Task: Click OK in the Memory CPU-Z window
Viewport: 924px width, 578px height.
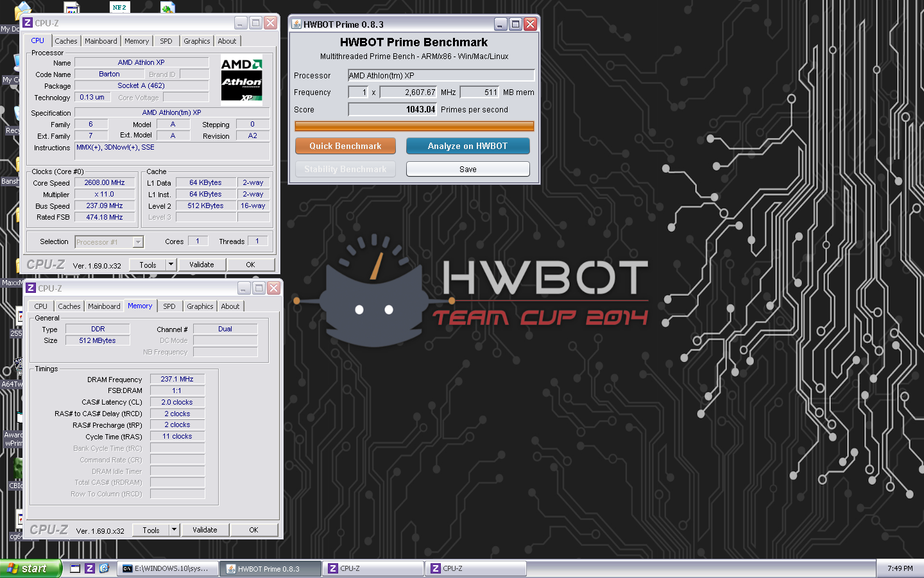Action: pos(253,530)
